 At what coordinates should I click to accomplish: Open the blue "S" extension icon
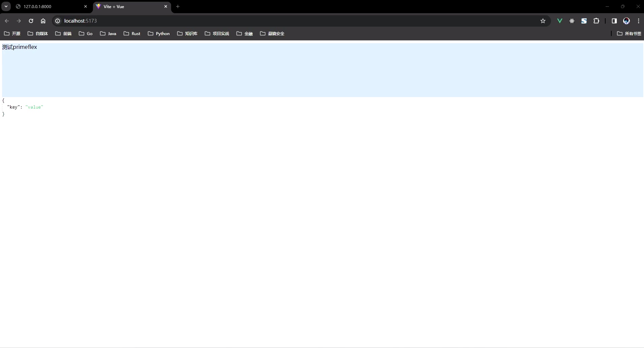pos(584,21)
